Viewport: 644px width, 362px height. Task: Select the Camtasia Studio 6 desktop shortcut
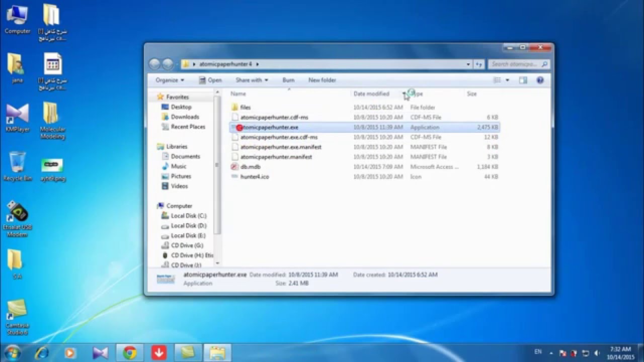(17, 317)
